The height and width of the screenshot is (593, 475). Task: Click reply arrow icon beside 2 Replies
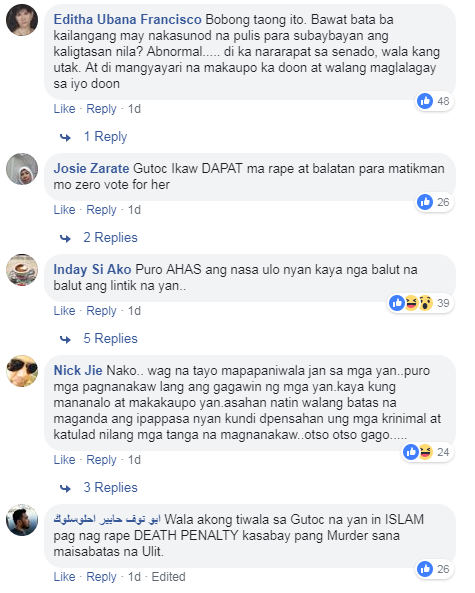click(x=65, y=238)
